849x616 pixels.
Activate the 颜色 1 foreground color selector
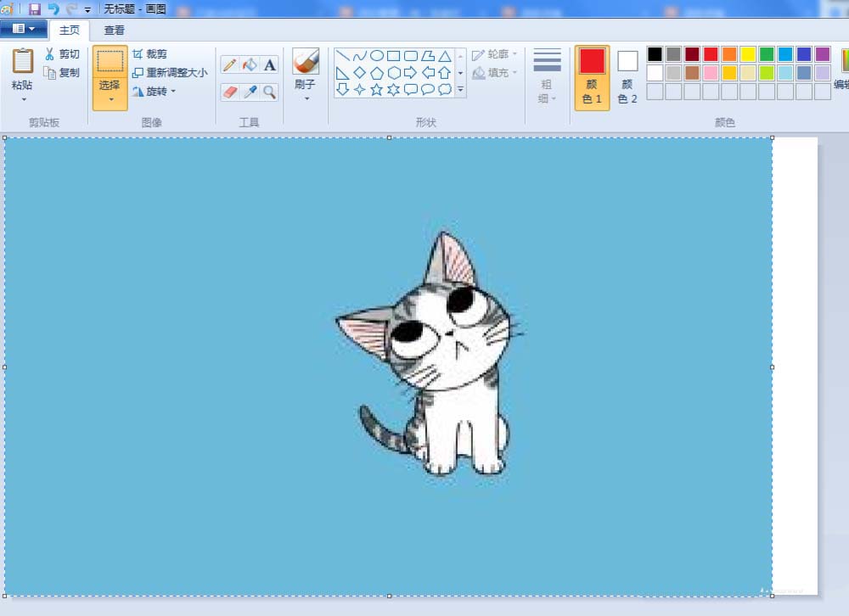pyautogui.click(x=592, y=77)
